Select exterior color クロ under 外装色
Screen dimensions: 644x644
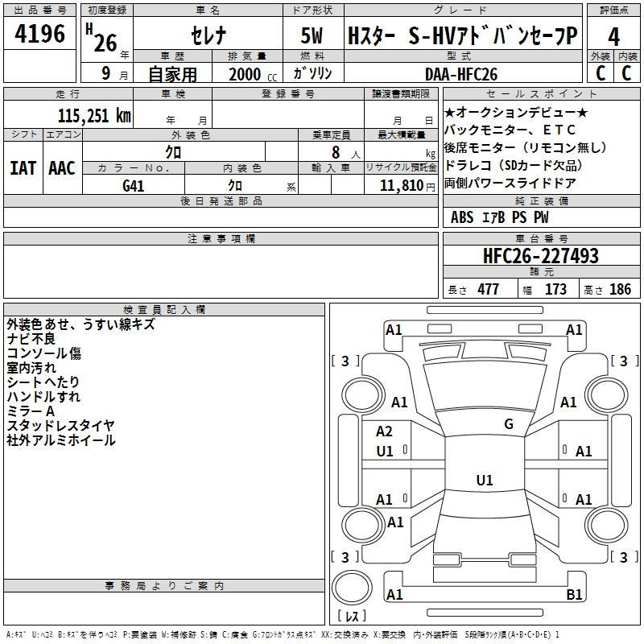click(x=173, y=152)
